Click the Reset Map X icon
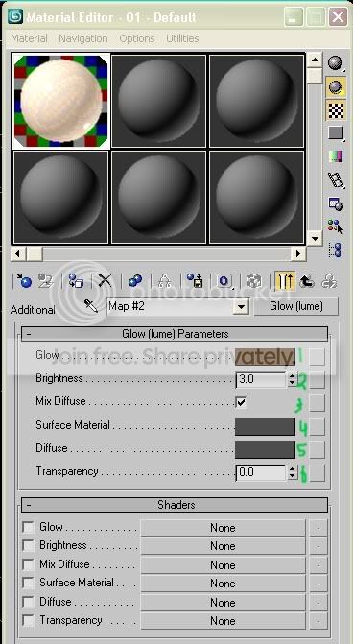This screenshot has height=644, width=353. (x=106, y=281)
